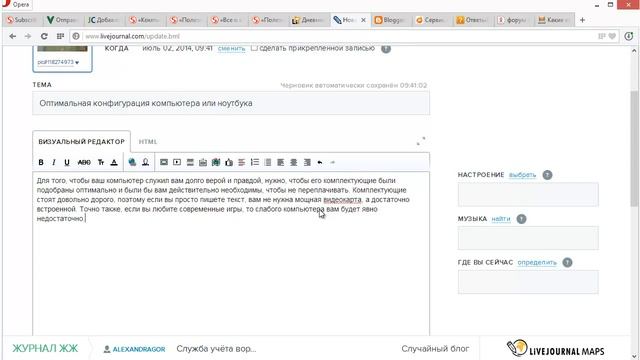
Task: Switch to the HTML editor tab
Action: [148, 142]
